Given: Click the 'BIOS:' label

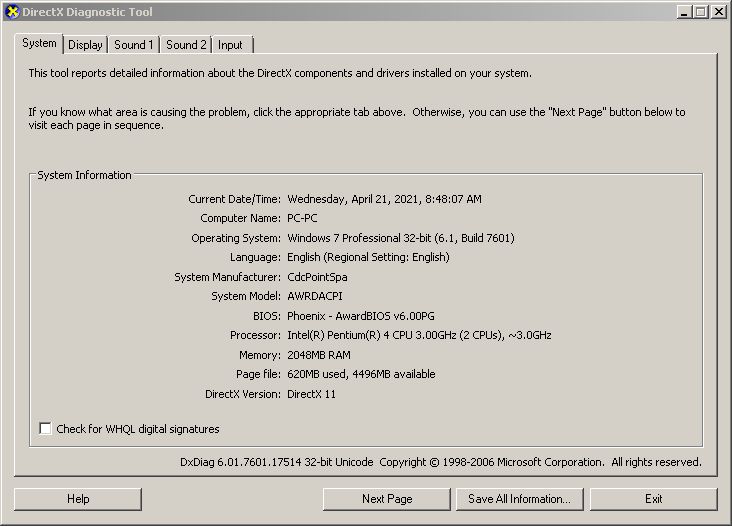Looking at the screenshot, I should [267, 316].
